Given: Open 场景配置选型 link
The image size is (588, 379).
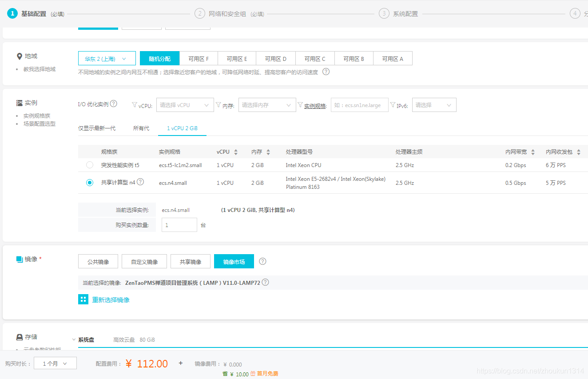Looking at the screenshot, I should point(40,124).
